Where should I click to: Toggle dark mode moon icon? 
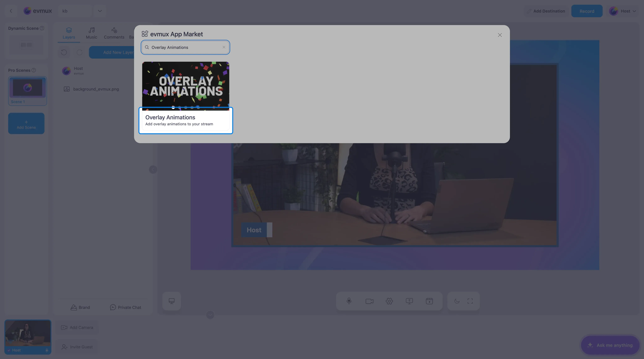pos(457,301)
